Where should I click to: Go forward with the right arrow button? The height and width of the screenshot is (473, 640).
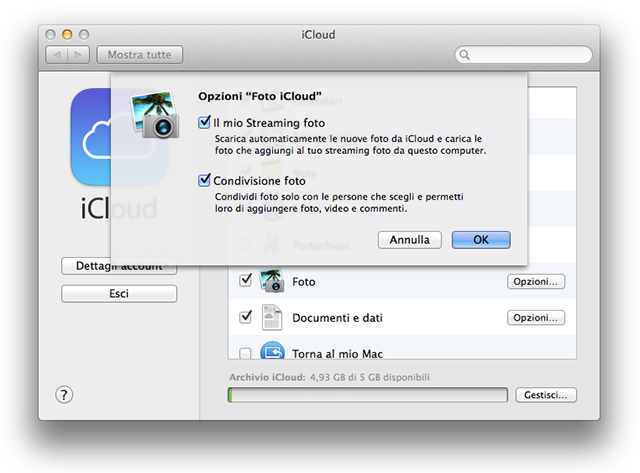(79, 54)
